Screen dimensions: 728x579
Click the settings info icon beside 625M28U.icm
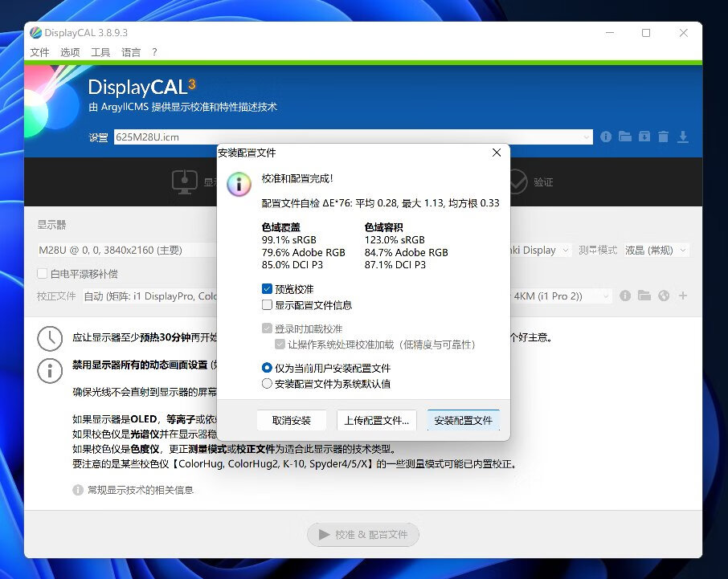tap(605, 137)
